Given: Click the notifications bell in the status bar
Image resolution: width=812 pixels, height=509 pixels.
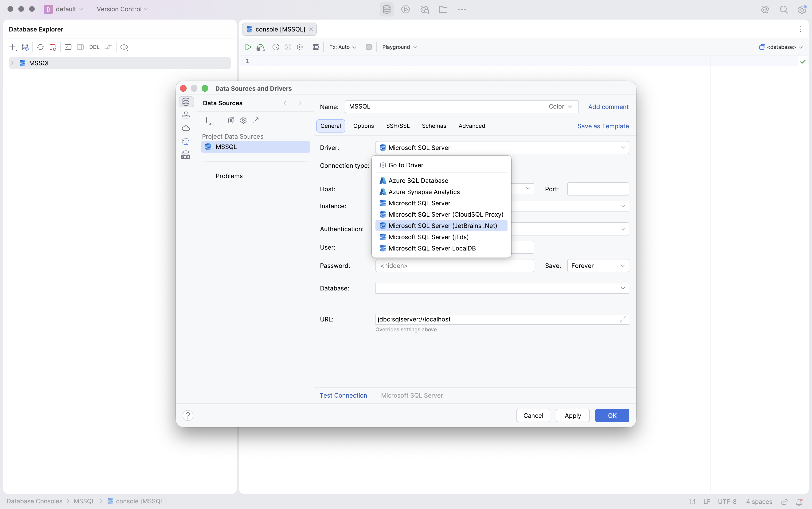Looking at the screenshot, I should click(x=799, y=501).
